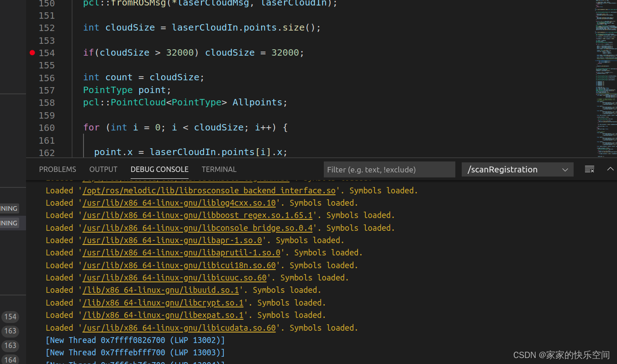Open the libboost_regex.so.1.65.1 link

pyautogui.click(x=198, y=215)
